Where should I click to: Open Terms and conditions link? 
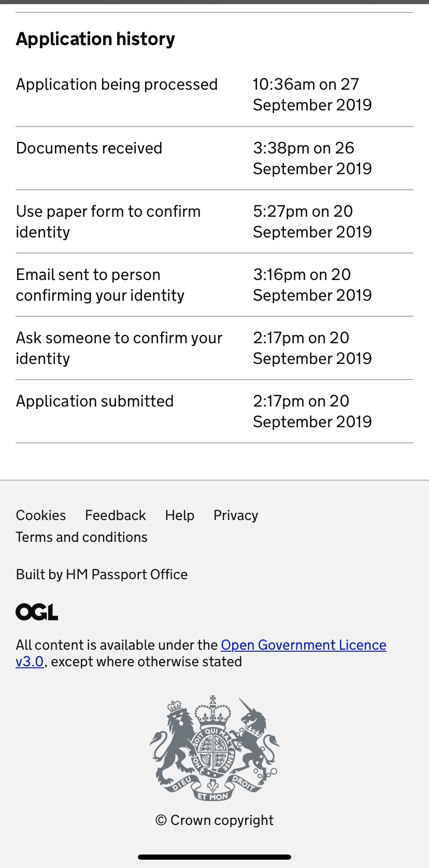(82, 537)
